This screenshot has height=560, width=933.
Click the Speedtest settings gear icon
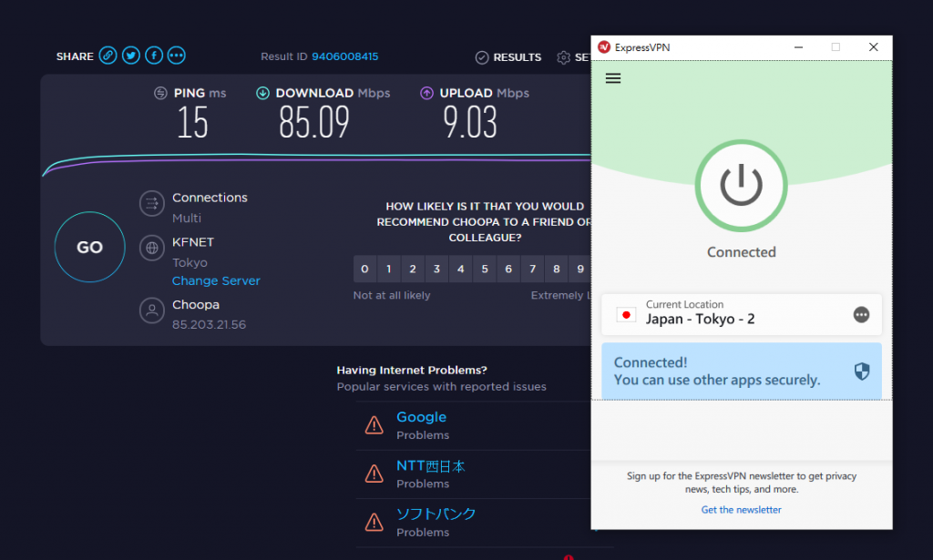[563, 57]
